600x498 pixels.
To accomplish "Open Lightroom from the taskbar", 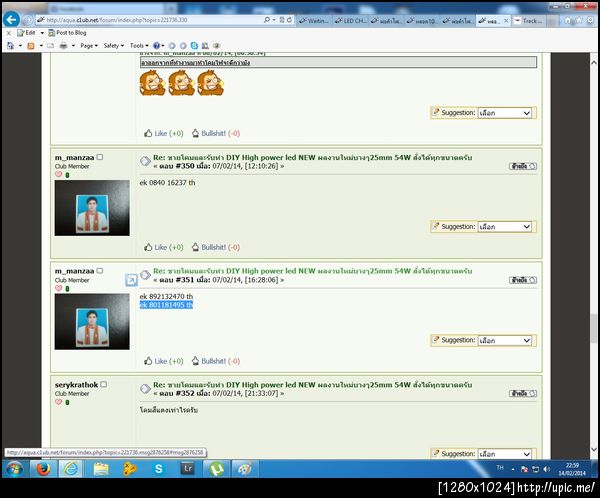I will point(188,469).
